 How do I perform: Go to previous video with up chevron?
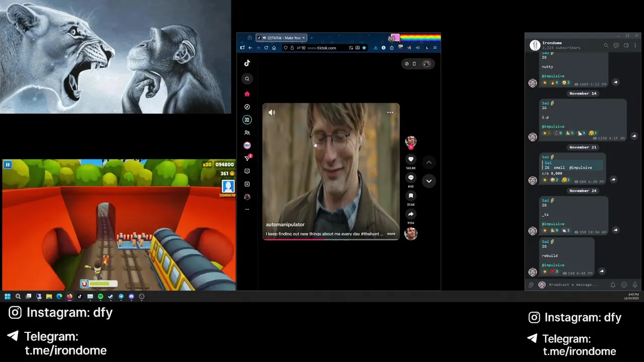pos(429,162)
